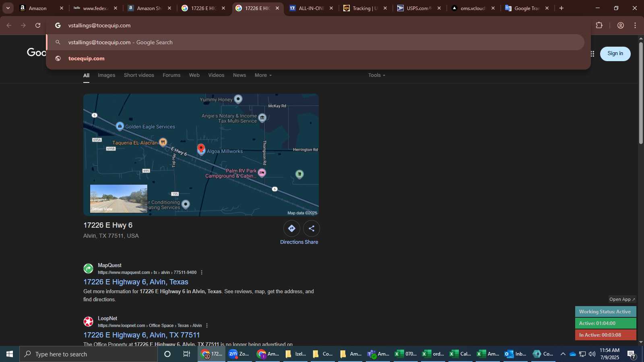
Task: Switch to the USPS.com browser tab
Action: tap(419, 8)
